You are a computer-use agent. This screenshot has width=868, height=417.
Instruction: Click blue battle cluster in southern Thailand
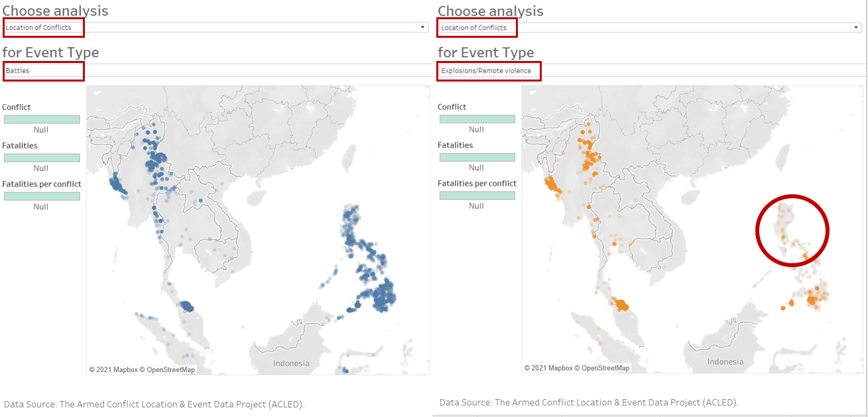[186, 306]
